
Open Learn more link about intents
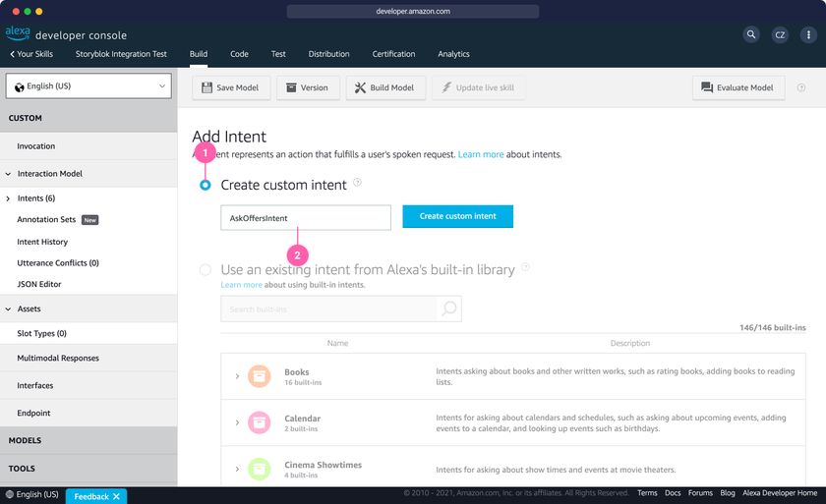[481, 154]
